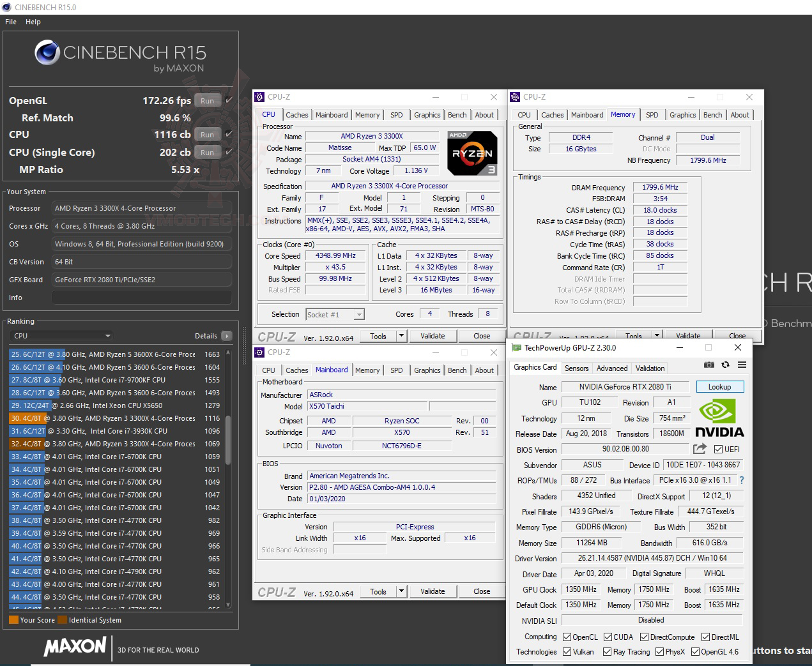Viewport: 812px width, 666px height.
Task: Open the Caches tab in the CPU-Z CPU window
Action: click(x=296, y=115)
